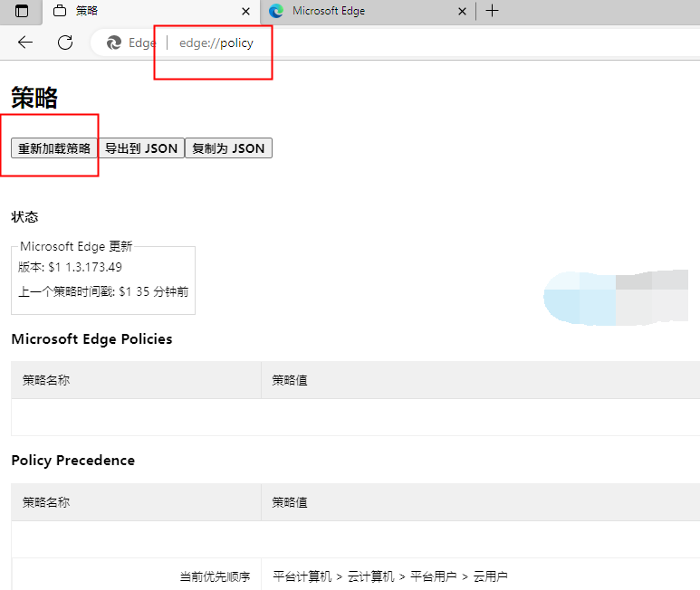Select the 策略 tab
Screen dimensions: 700x590
[x=136, y=12]
